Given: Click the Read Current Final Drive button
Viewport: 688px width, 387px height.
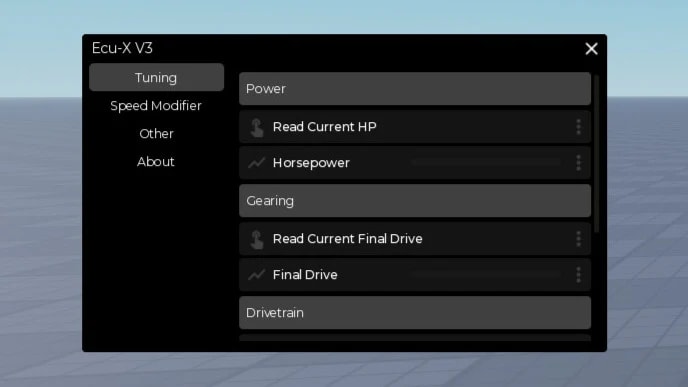Looking at the screenshot, I should click(415, 239).
